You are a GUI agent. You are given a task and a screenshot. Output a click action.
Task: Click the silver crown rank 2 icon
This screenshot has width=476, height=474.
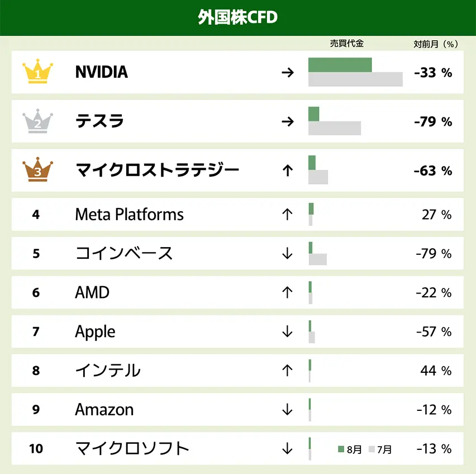pyautogui.click(x=37, y=121)
